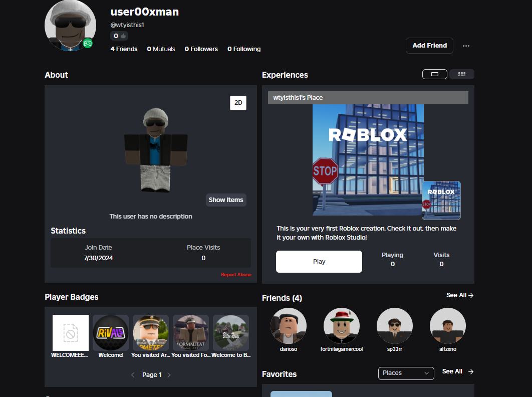
Task: Open the 'You visited Fo...' badge
Action: click(x=191, y=333)
